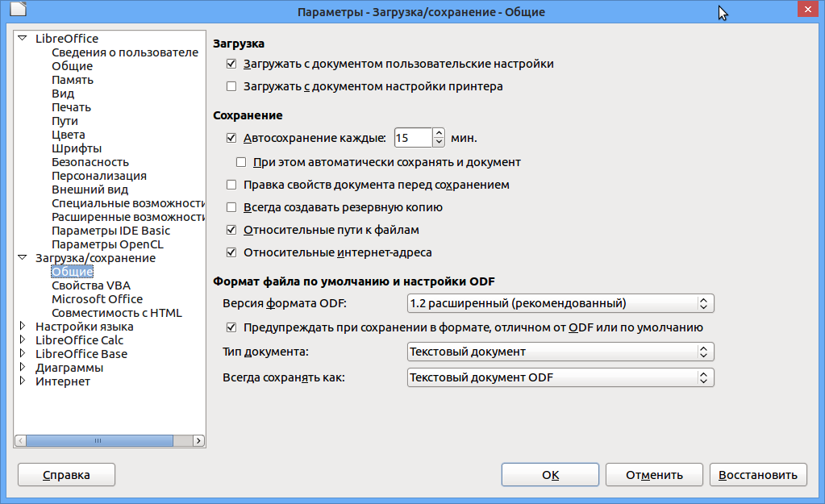825x504 pixels.
Task: Increase autosave minutes with up arrow
Action: point(439,133)
